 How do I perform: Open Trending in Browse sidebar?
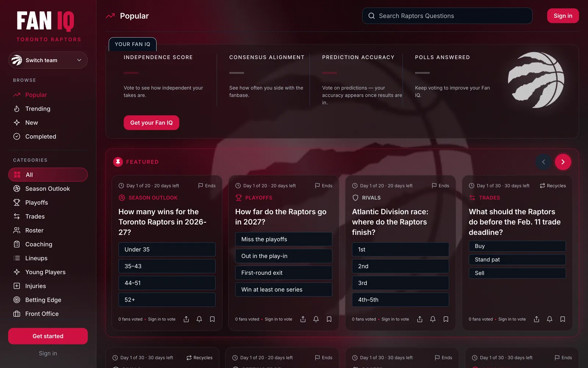pyautogui.click(x=48, y=109)
